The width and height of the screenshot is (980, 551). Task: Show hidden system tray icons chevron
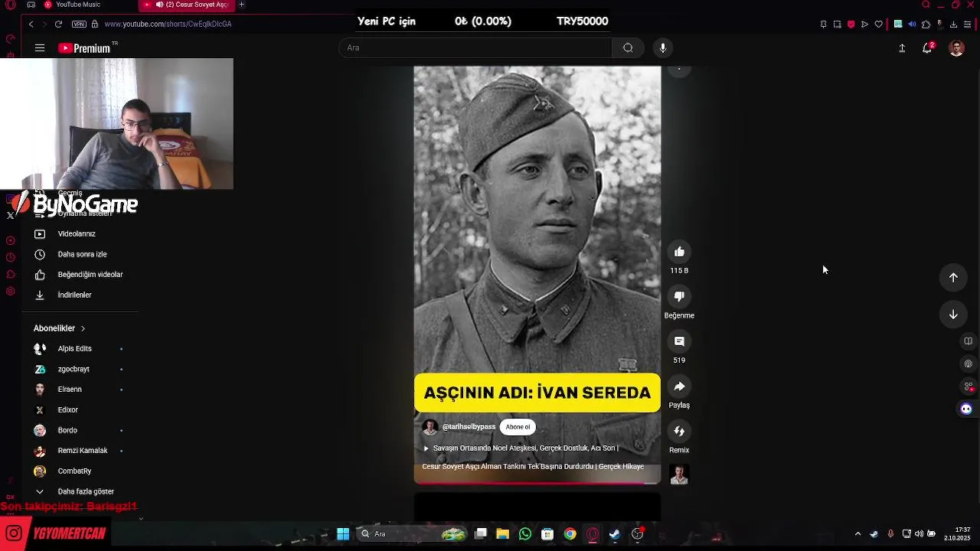coord(857,534)
